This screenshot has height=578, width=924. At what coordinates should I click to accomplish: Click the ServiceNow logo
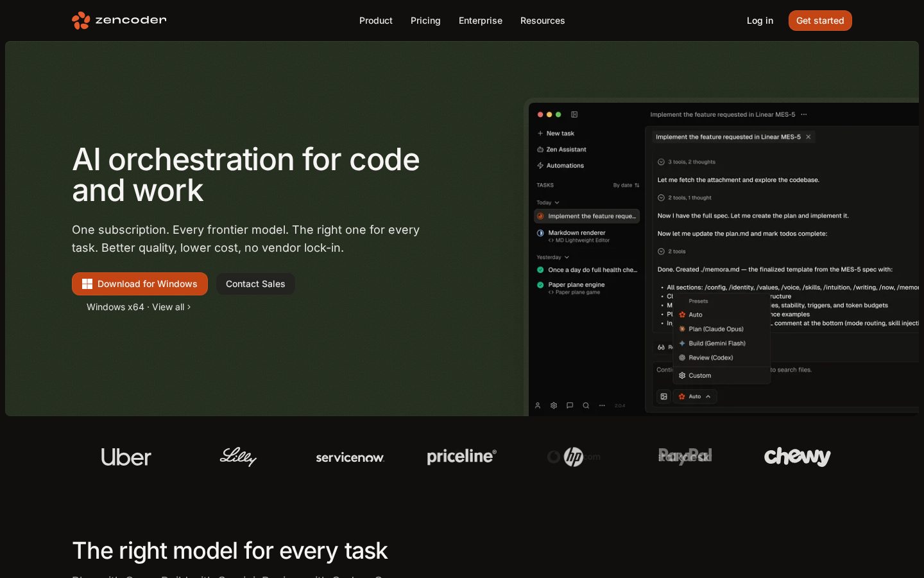[350, 457]
